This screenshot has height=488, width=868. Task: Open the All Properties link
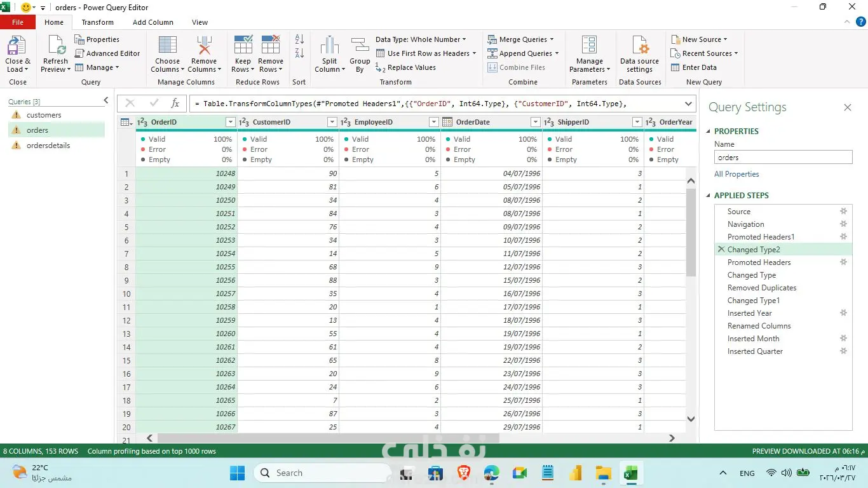point(736,174)
